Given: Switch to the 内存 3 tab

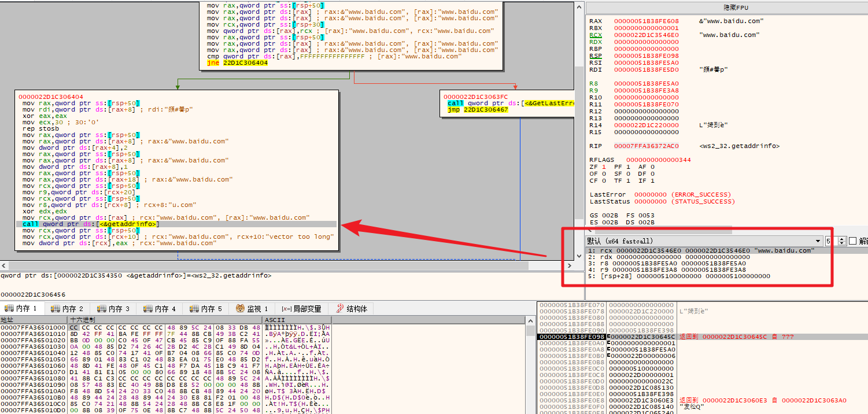Looking at the screenshot, I should (x=114, y=309).
